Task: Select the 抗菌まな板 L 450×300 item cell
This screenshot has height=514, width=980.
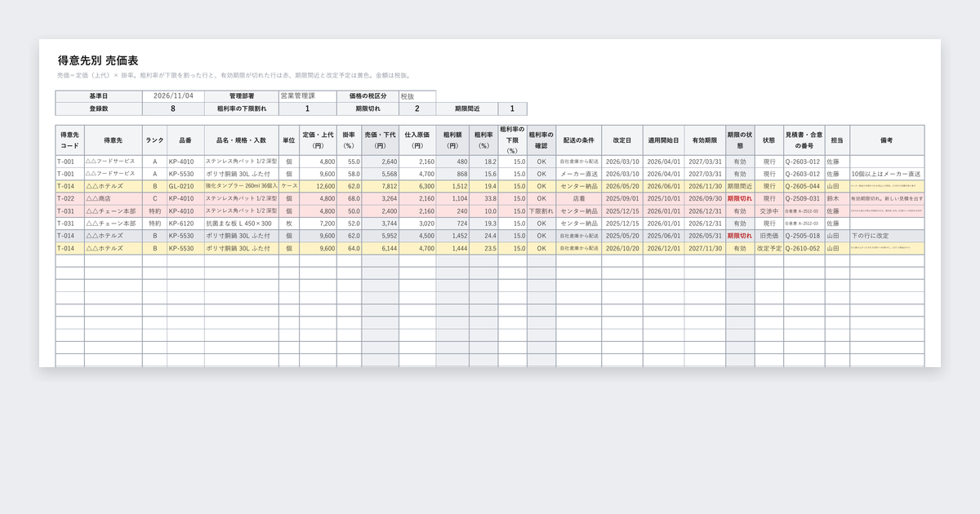Action: (x=241, y=223)
